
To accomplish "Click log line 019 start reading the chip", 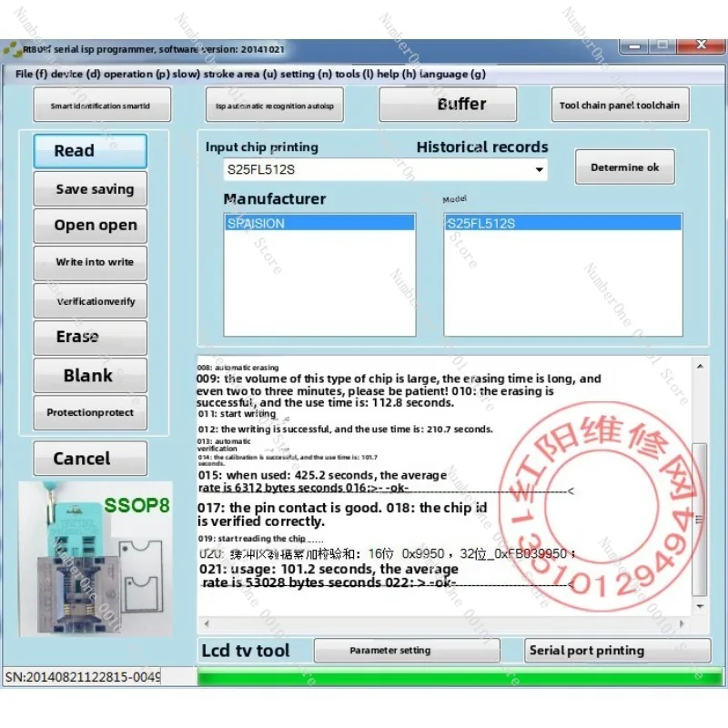I will coord(260,539).
